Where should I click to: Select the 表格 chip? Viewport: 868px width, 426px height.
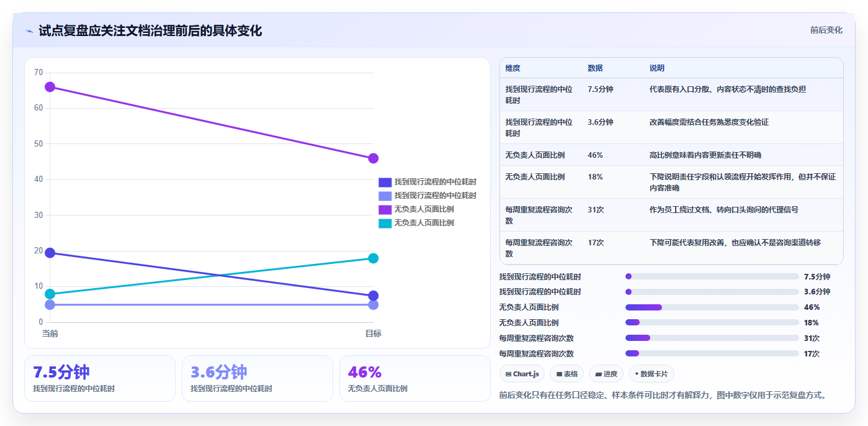pos(566,374)
